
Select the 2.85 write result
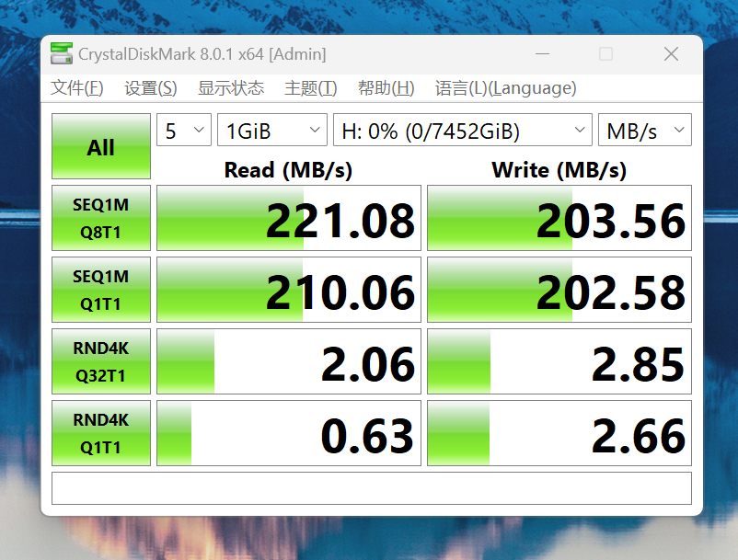tap(559, 361)
